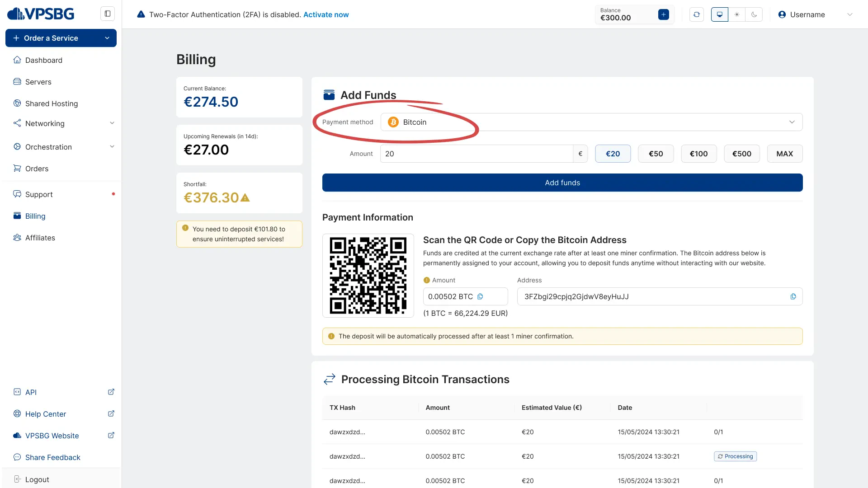The image size is (868, 488).
Task: Enable dark theme with moon icon
Action: [x=754, y=14]
